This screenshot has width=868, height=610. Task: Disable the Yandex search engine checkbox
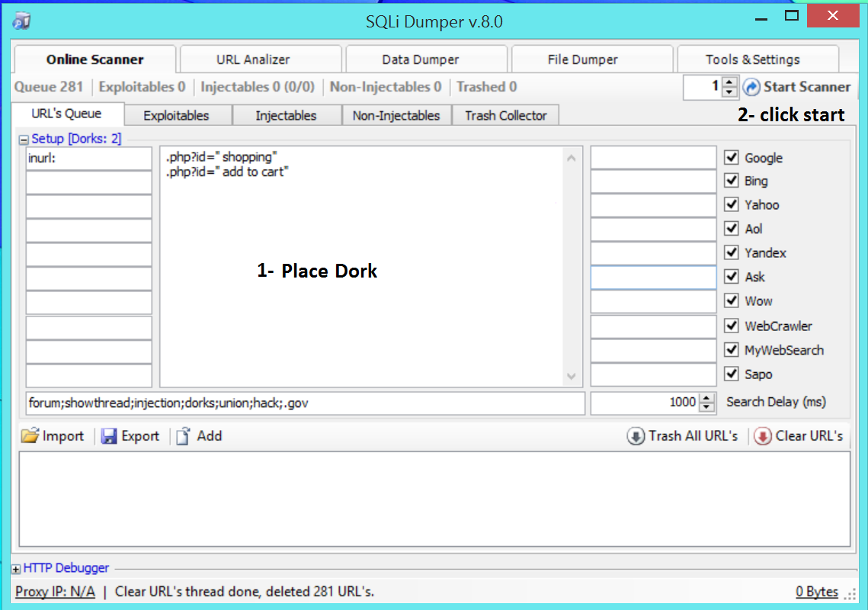732,252
